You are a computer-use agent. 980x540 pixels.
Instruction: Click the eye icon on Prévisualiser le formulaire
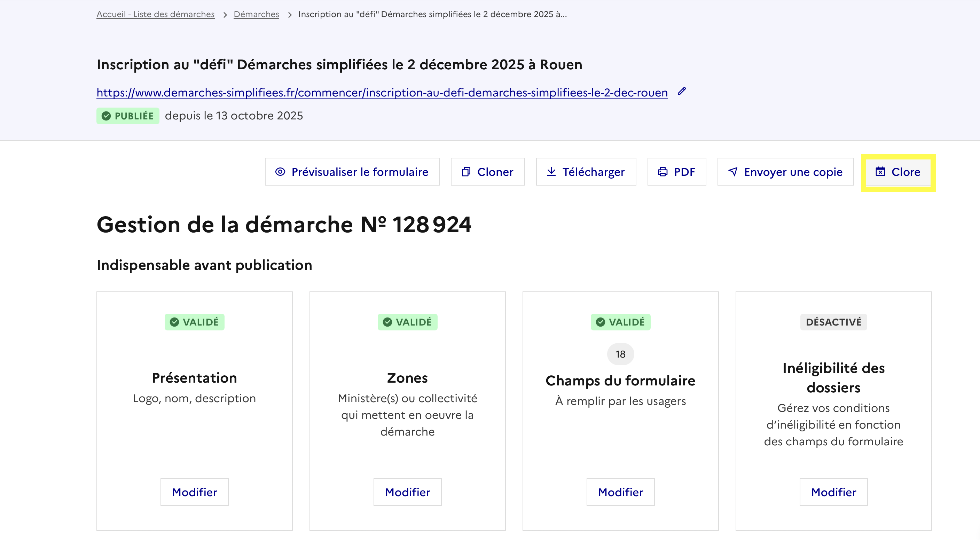[280, 172]
